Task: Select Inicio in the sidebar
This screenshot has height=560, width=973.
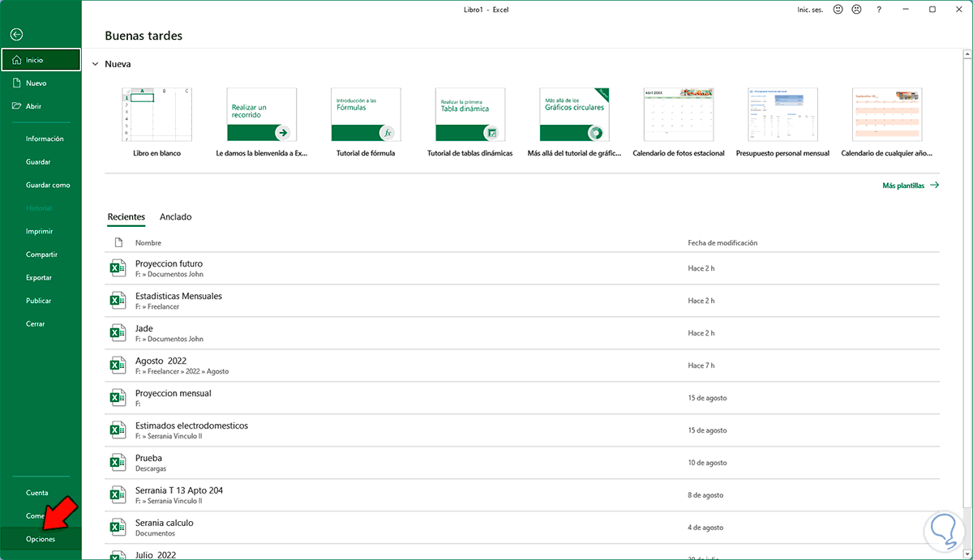Action: [41, 60]
